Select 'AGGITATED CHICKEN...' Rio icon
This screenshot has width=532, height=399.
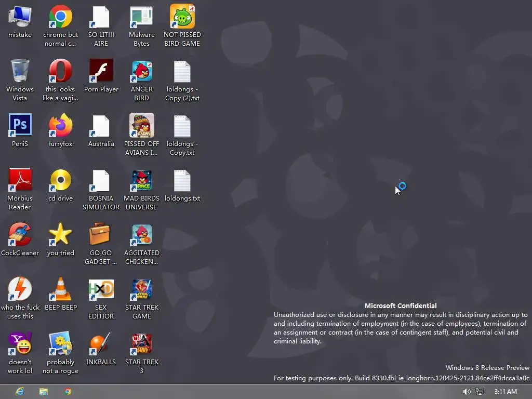(141, 235)
